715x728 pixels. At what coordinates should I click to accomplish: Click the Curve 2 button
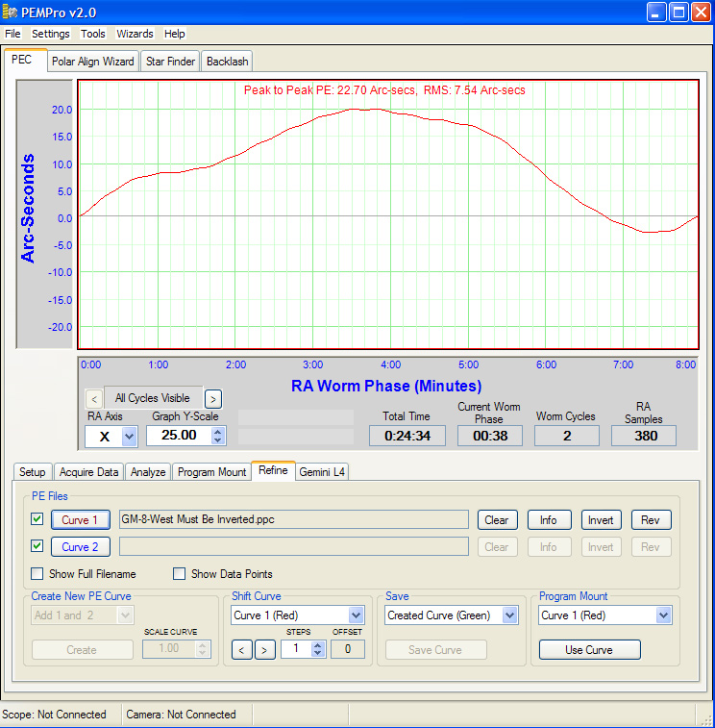[81, 547]
